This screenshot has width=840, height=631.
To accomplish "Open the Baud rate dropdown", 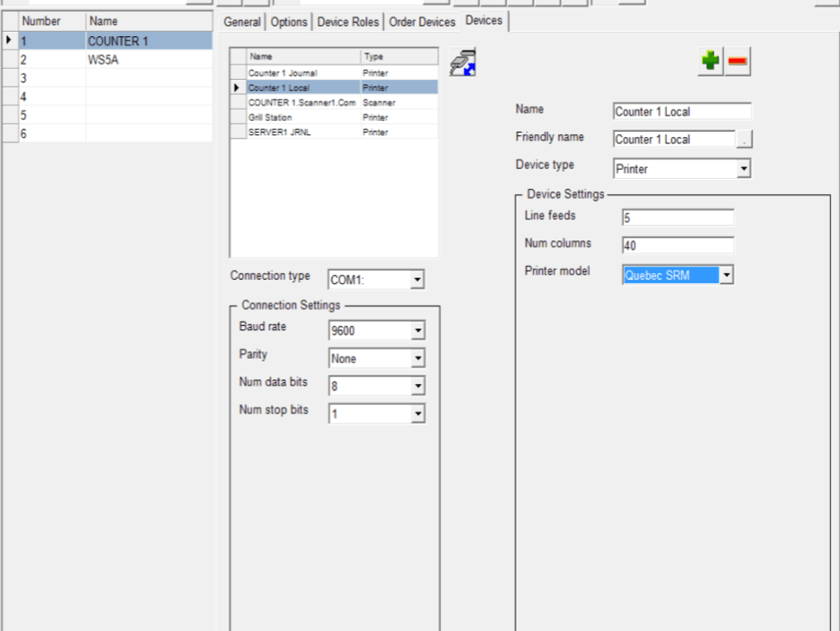I will 417,330.
